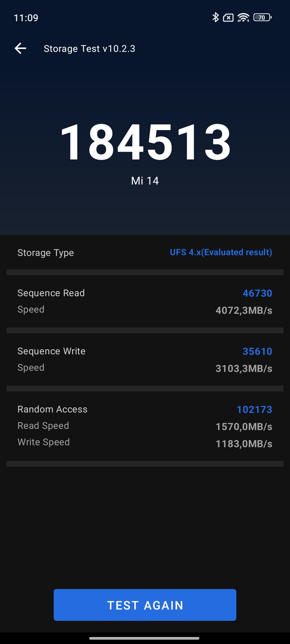The height and width of the screenshot is (644, 290).
Task: Tap the 3103,3MB/s write speed value
Action: 244,369
